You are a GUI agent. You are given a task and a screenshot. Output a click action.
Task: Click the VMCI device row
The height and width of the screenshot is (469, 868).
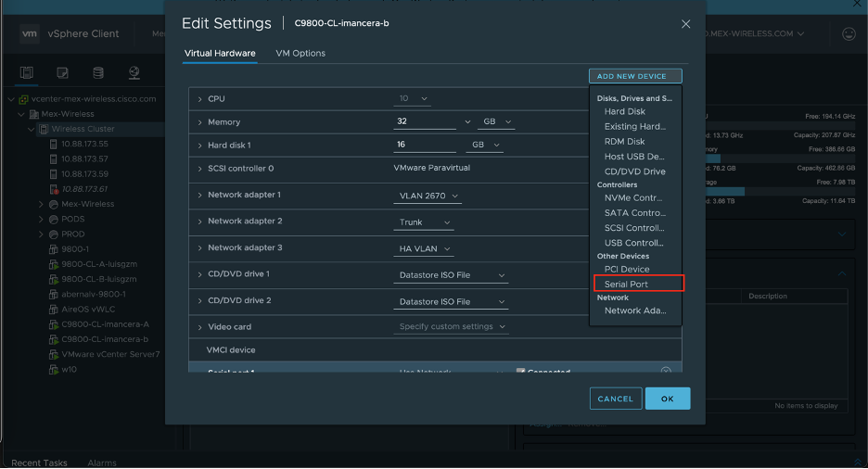pos(435,350)
